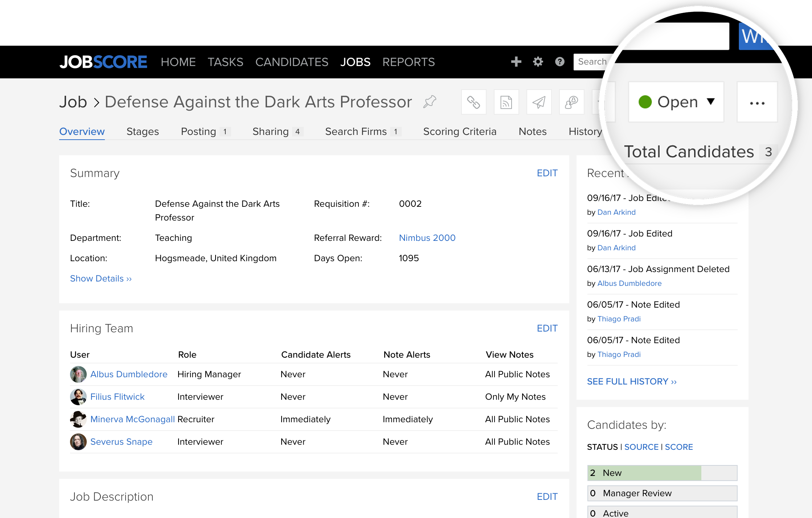The width and height of the screenshot is (812, 518).
Task: Click the Job breadcrumb link
Action: [73, 102]
